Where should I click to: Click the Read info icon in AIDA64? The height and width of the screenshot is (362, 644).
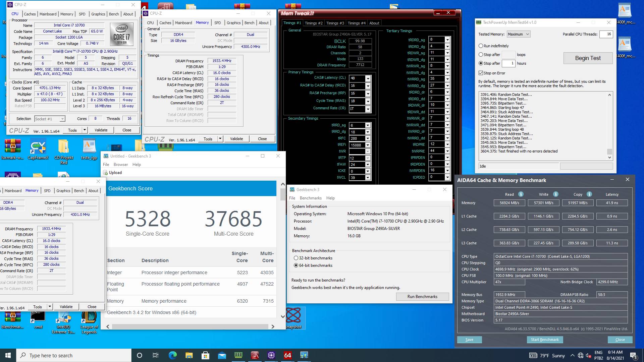521,194
